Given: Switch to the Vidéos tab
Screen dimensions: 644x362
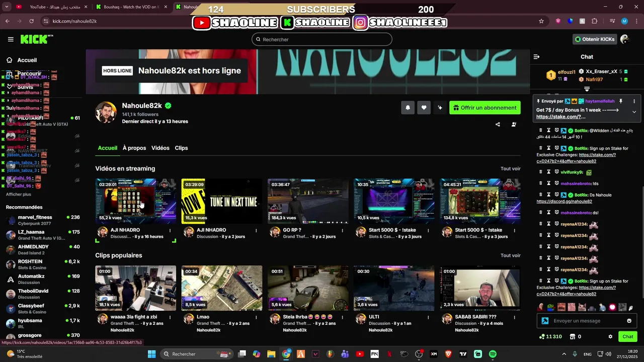Looking at the screenshot, I should click(x=160, y=148).
